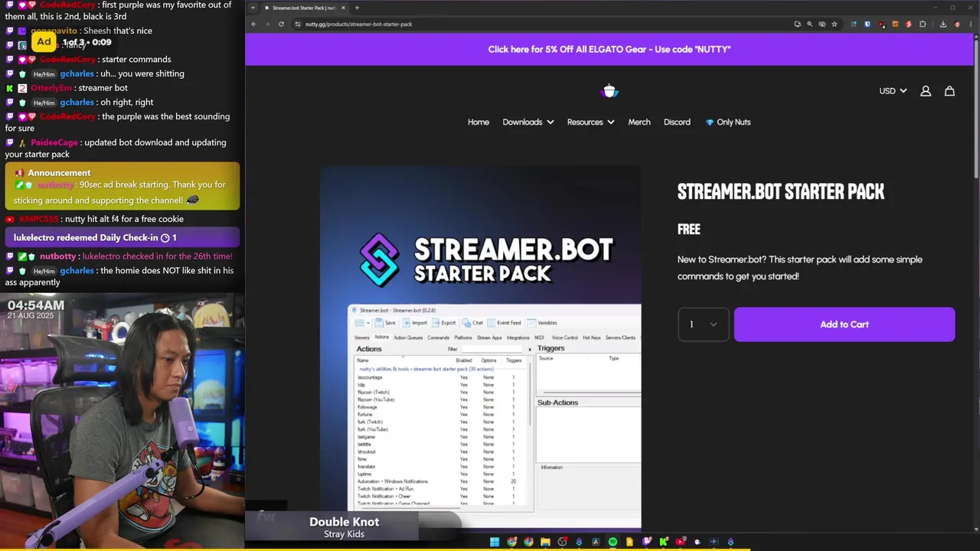Open the quantity dropdown showing 1
The width and height of the screenshot is (980, 551).
pyautogui.click(x=704, y=324)
